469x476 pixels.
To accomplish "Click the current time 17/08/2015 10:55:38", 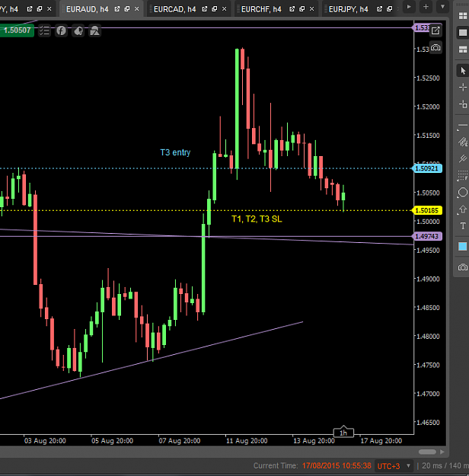I will 337,465.
